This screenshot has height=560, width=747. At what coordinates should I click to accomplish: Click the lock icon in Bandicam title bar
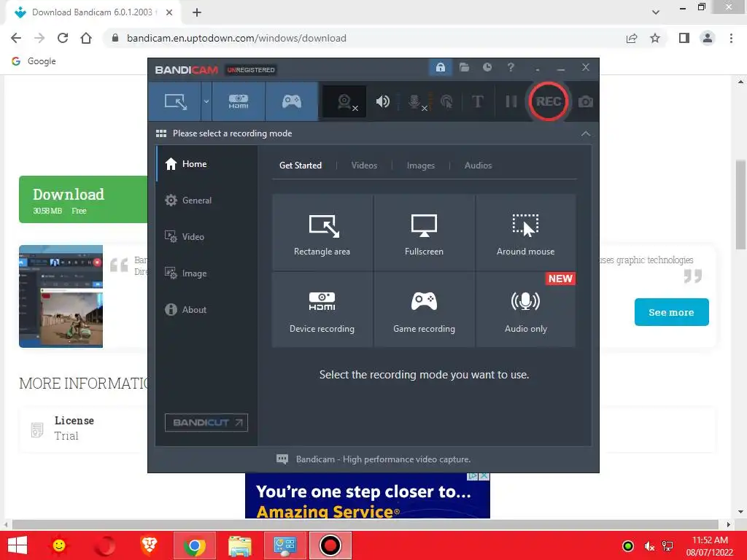(440, 67)
